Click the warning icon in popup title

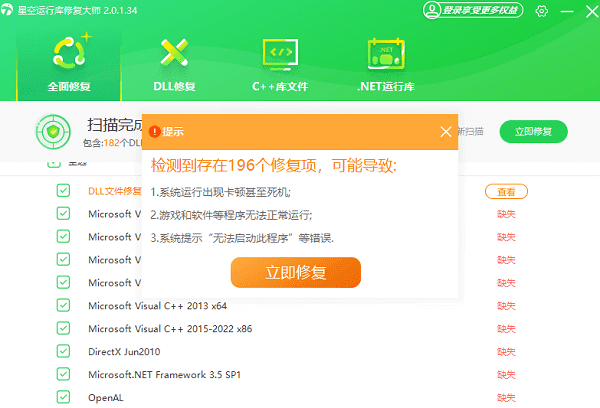(154, 132)
